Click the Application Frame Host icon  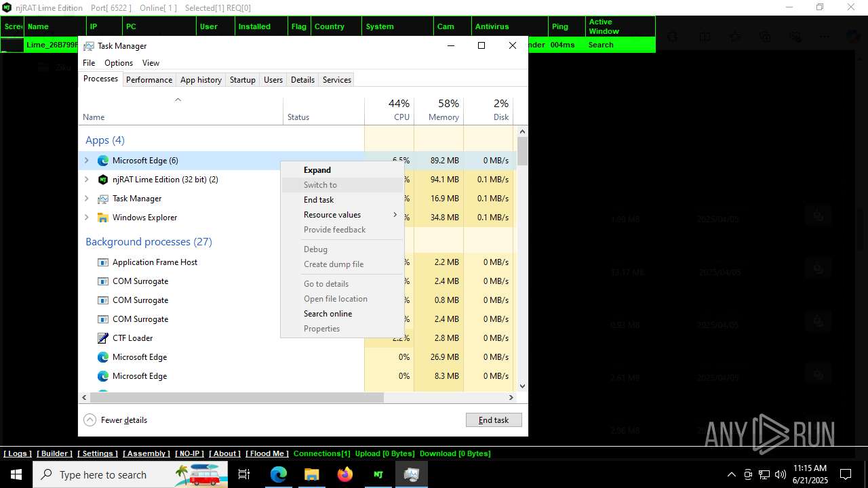[103, 262]
